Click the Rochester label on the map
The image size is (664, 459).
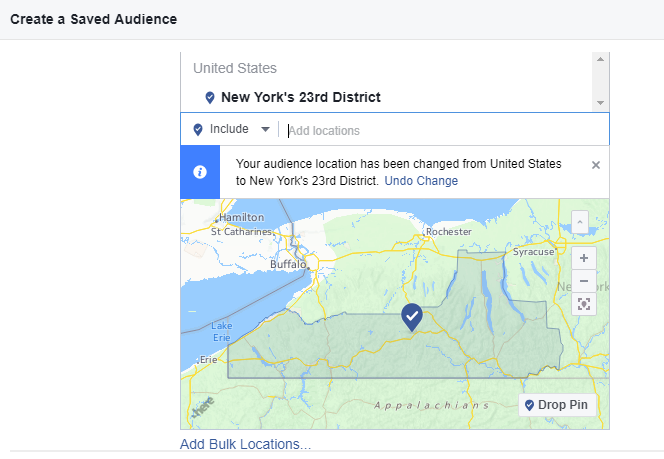448,231
